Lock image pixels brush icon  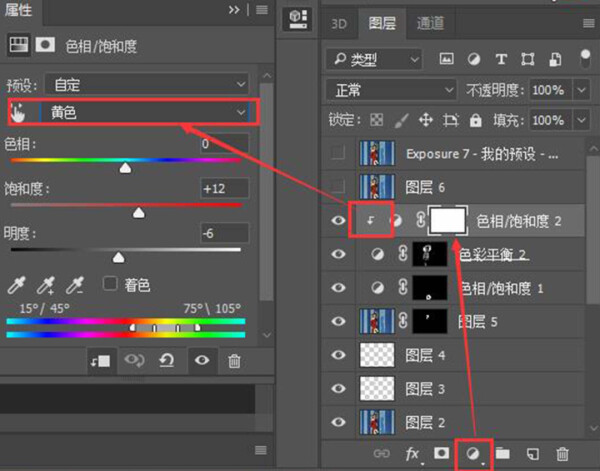pyautogui.click(x=401, y=121)
